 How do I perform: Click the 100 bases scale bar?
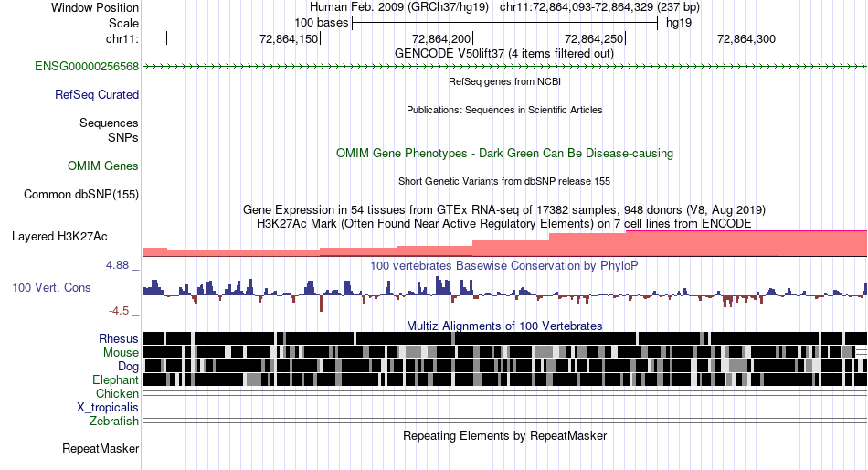click(505, 23)
